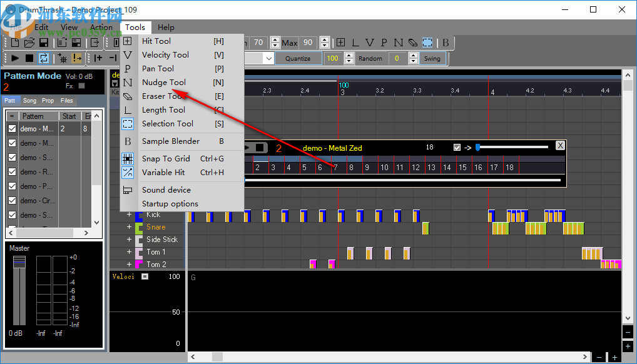This screenshot has height=364, width=637.
Task: Choose Nudge Tool from the Tools menu
Action: [x=163, y=83]
